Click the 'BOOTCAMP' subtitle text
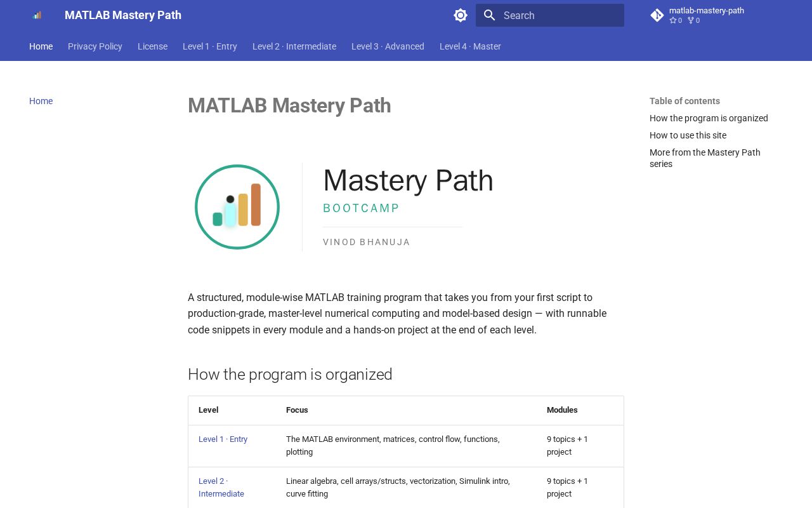 click(x=362, y=208)
